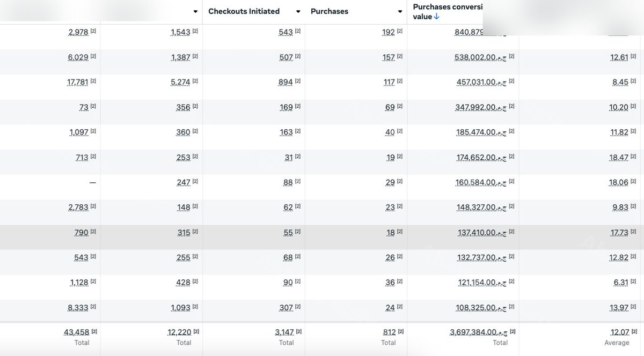The height and width of the screenshot is (356, 644).
Task: Open the 894 checkouts initiated value
Action: (x=286, y=82)
